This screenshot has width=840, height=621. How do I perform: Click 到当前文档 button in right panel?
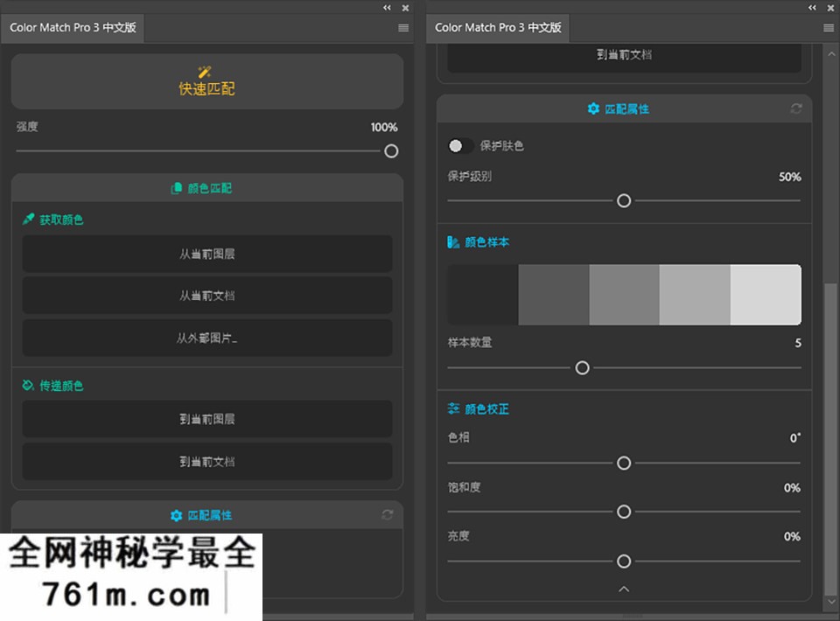[624, 57]
